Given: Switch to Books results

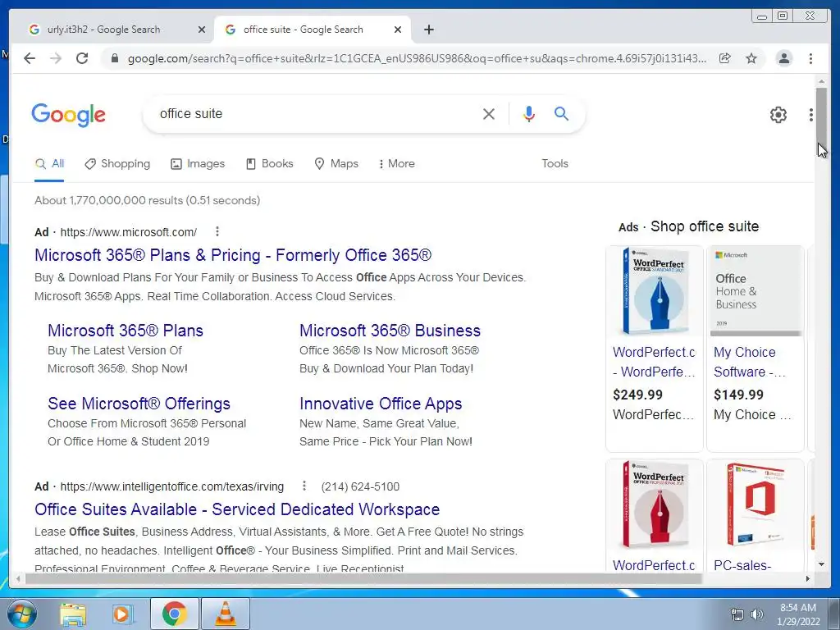Looking at the screenshot, I should point(269,164).
